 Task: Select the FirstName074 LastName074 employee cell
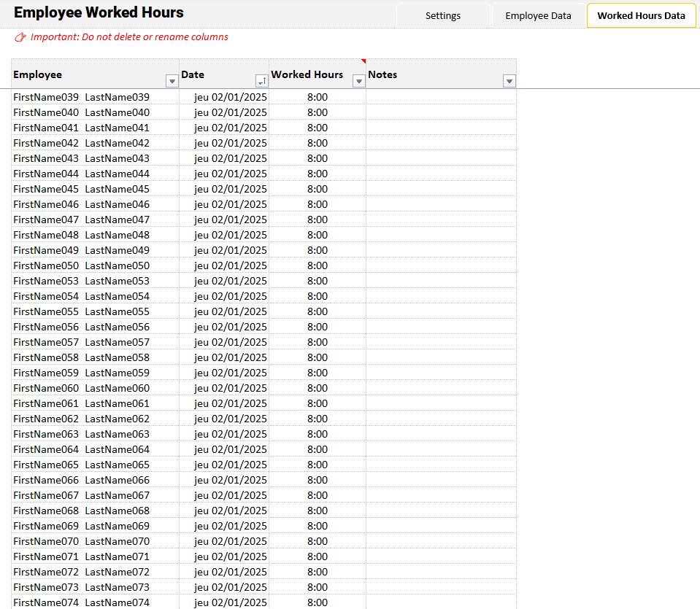click(x=81, y=602)
